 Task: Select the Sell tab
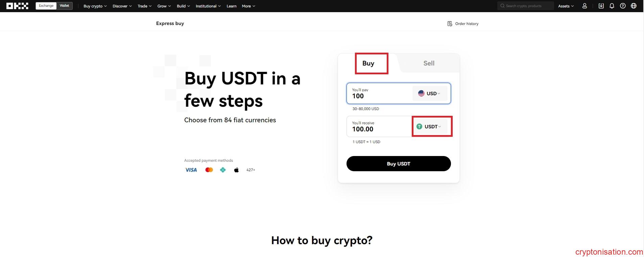429,63
